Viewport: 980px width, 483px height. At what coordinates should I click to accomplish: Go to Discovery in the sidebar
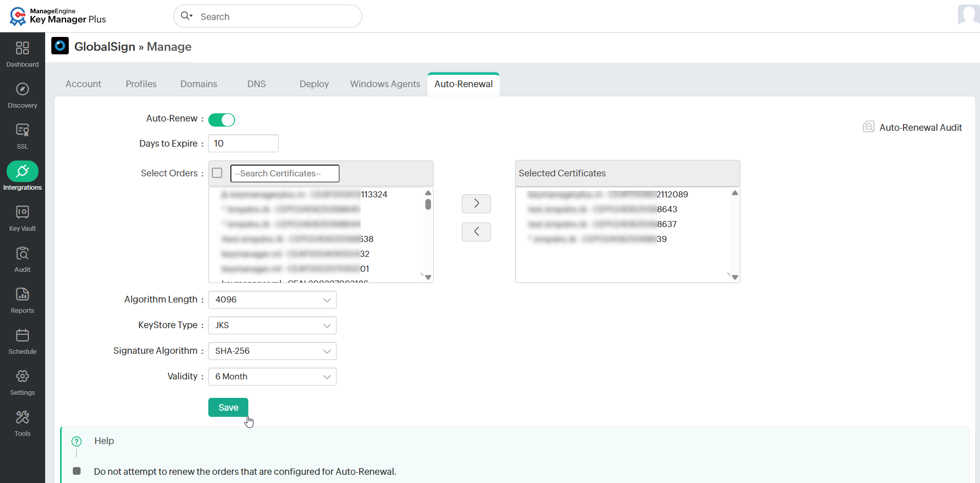coord(23,95)
